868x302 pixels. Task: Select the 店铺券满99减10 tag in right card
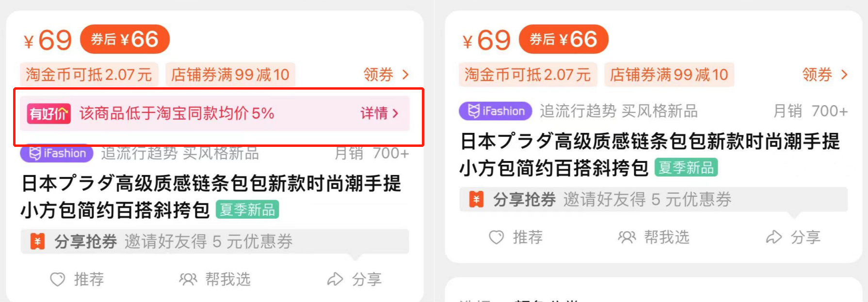tap(669, 75)
